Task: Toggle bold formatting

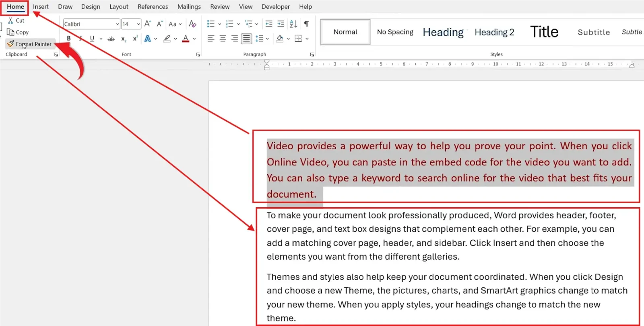Action: [68, 39]
